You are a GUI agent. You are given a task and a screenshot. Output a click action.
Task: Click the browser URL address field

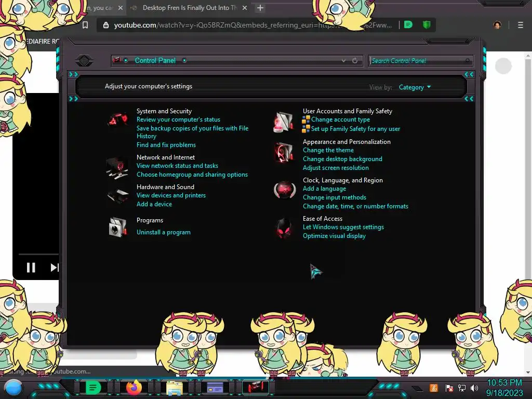pos(253,25)
